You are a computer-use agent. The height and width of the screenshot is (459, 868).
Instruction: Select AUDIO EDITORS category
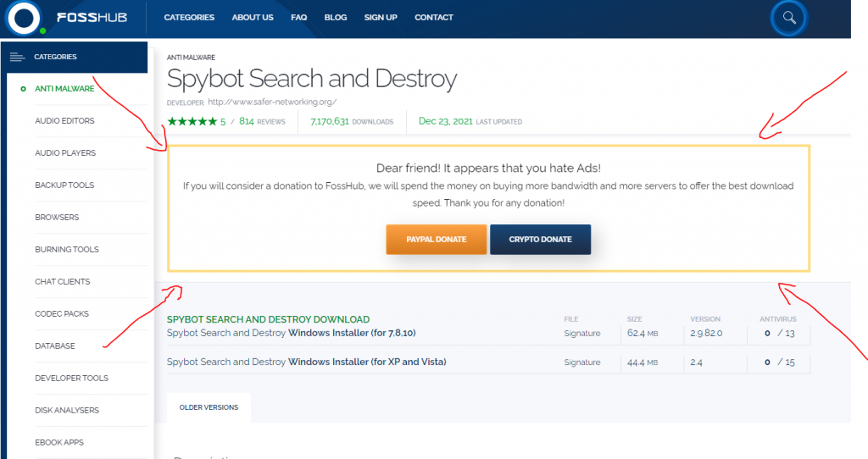pos(64,120)
